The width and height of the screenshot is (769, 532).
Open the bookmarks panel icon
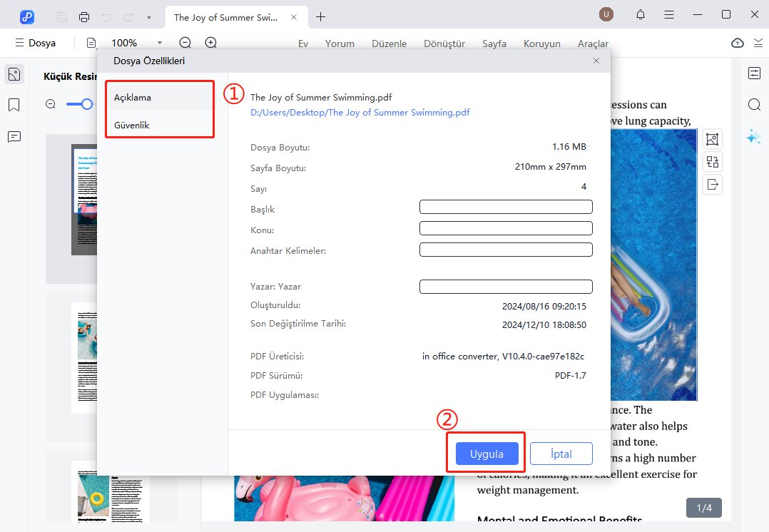(14, 106)
